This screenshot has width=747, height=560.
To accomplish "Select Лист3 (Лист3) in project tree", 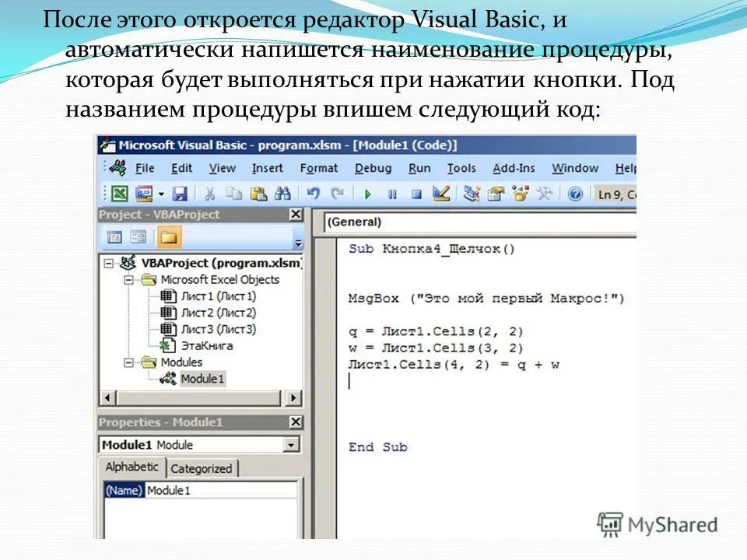I will tap(219, 330).
